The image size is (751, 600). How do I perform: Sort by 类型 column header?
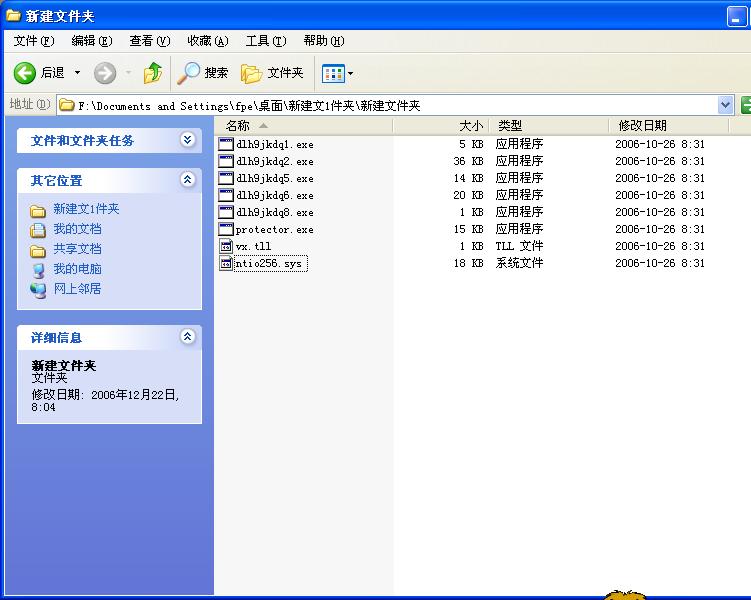[548, 126]
